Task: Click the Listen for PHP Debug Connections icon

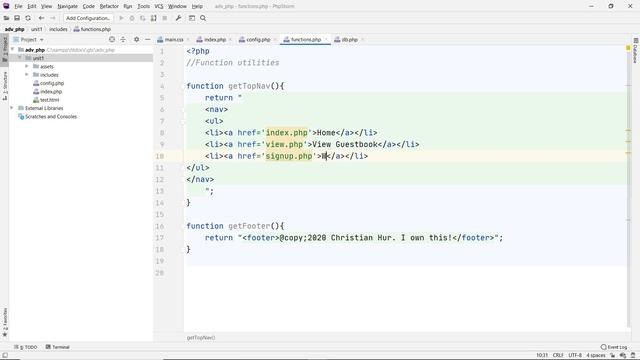Action: [x=153, y=18]
